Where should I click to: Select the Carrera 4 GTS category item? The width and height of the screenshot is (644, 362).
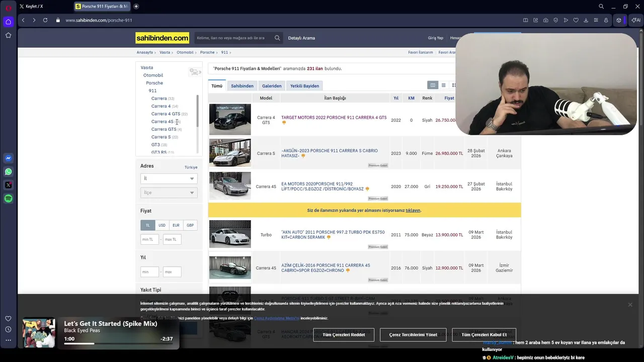coord(166,114)
